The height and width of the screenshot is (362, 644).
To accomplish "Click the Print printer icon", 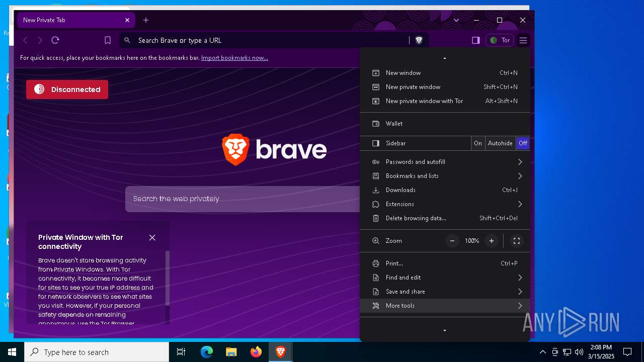I will pyautogui.click(x=375, y=263).
